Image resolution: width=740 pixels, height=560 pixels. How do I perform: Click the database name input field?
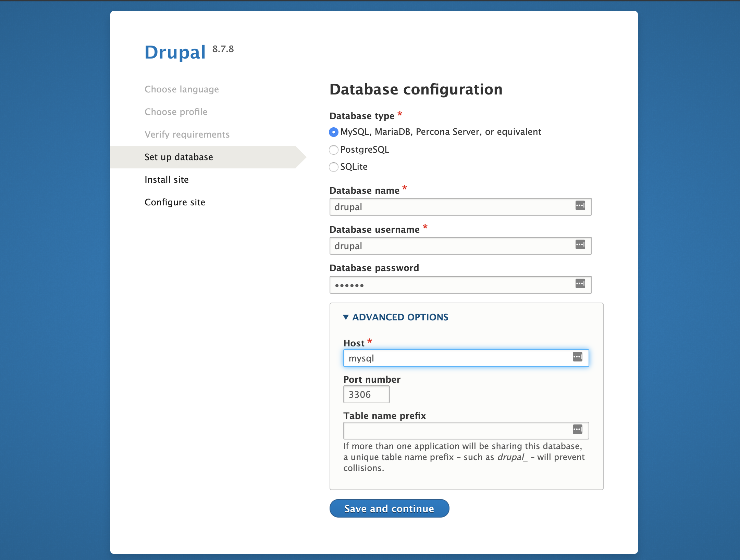coord(461,206)
